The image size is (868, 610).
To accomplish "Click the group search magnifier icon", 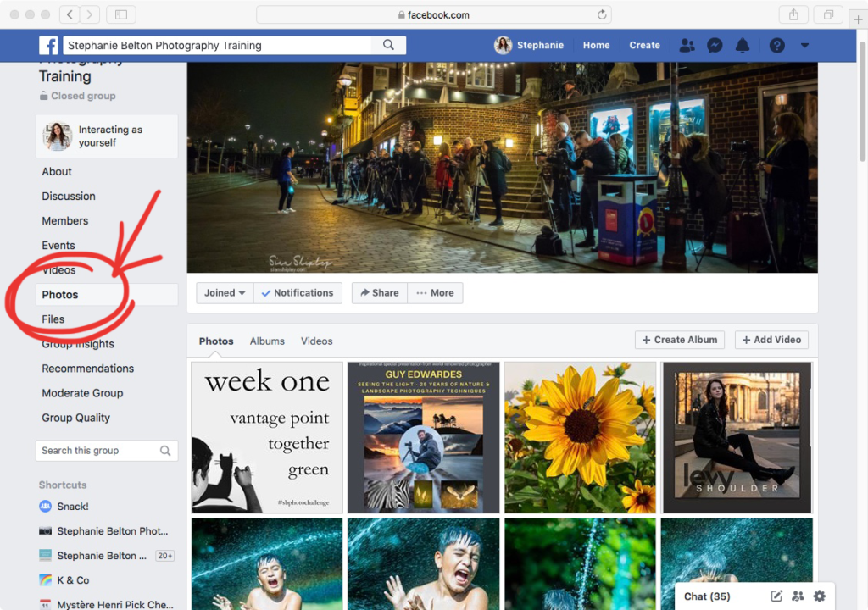I will pos(165,451).
